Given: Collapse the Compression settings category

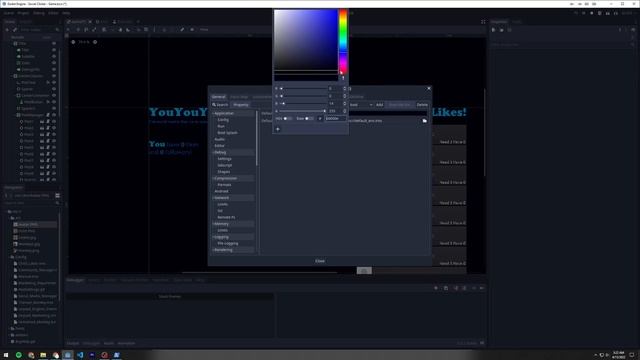Looking at the screenshot, I should (x=213, y=178).
